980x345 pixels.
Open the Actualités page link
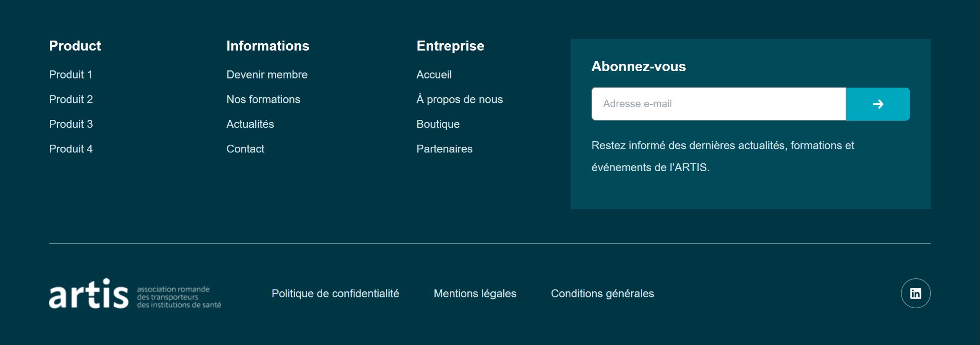pos(250,124)
